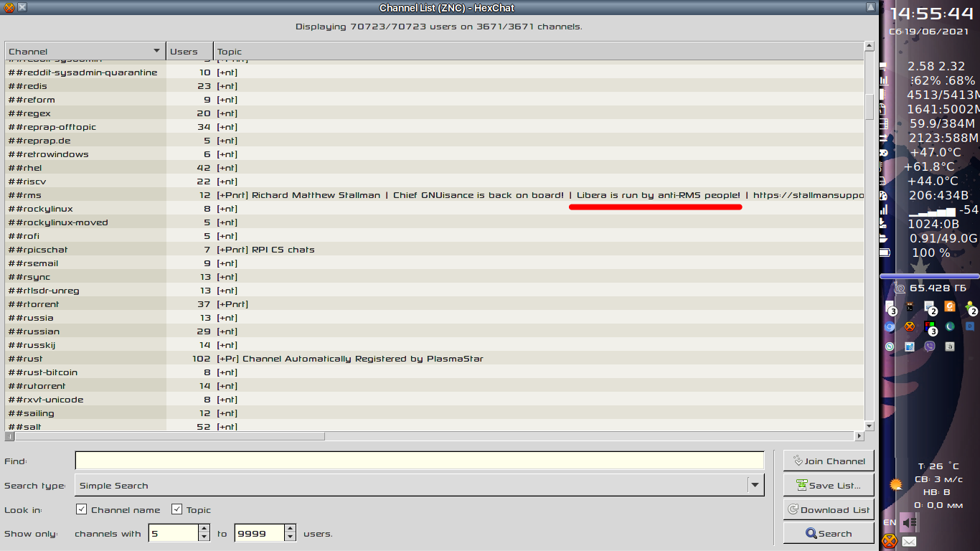Screen dimensions: 980x551
Task: Toggle the Topic checkbox
Action: click(x=176, y=509)
